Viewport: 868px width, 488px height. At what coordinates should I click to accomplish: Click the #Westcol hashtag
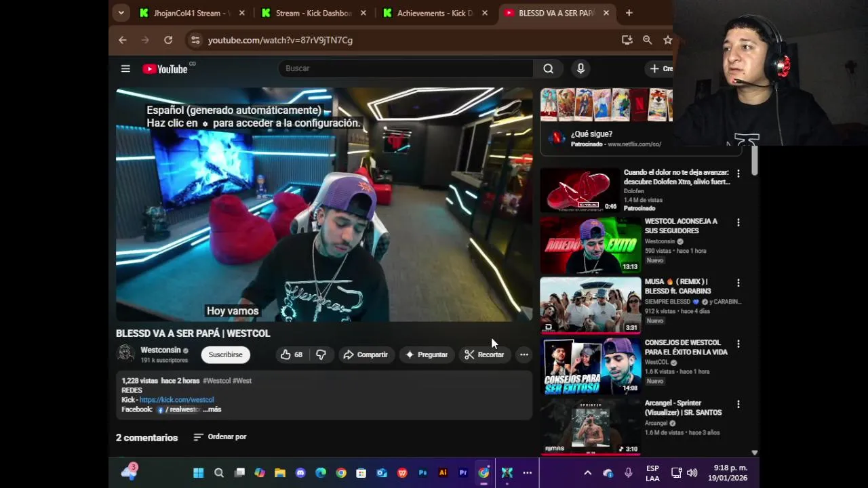[x=217, y=381]
